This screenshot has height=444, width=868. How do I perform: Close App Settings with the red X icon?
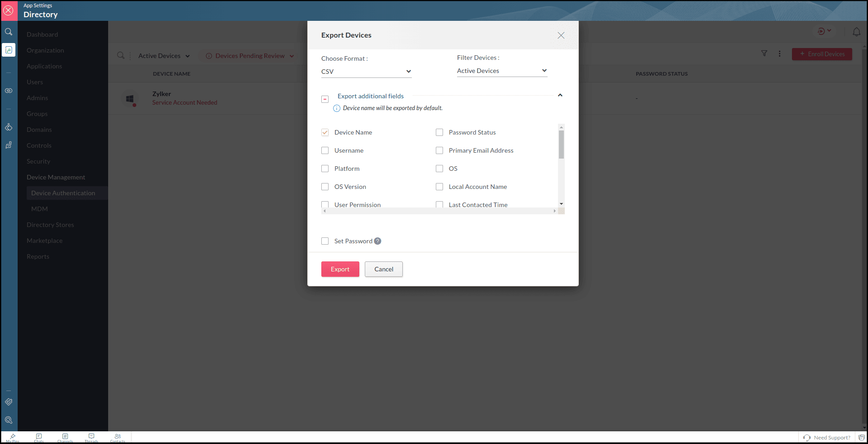click(x=9, y=10)
